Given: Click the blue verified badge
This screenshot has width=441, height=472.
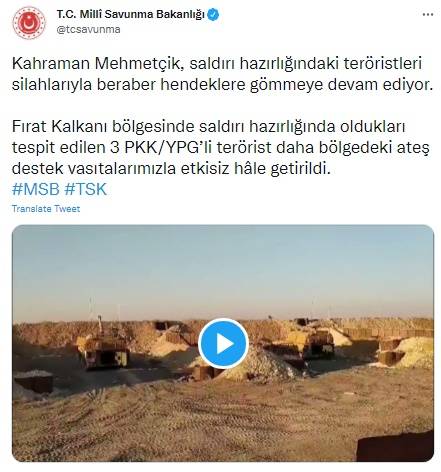Looking at the screenshot, I should click(213, 15).
